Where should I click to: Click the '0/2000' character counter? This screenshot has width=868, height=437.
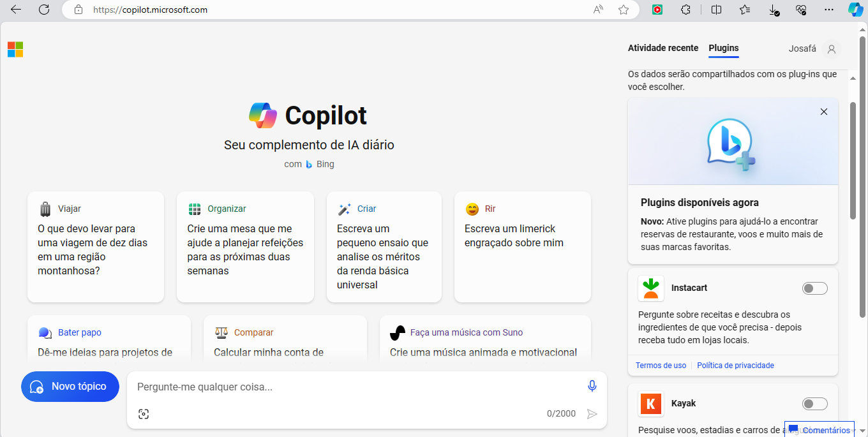561,413
